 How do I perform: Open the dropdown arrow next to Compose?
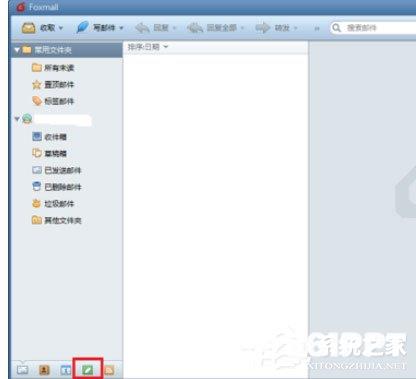[121, 28]
